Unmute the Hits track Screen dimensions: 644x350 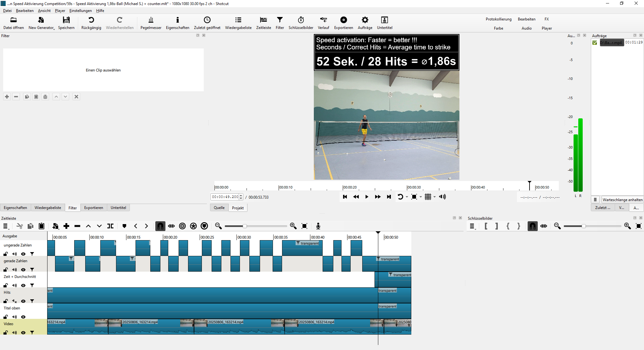tap(14, 301)
